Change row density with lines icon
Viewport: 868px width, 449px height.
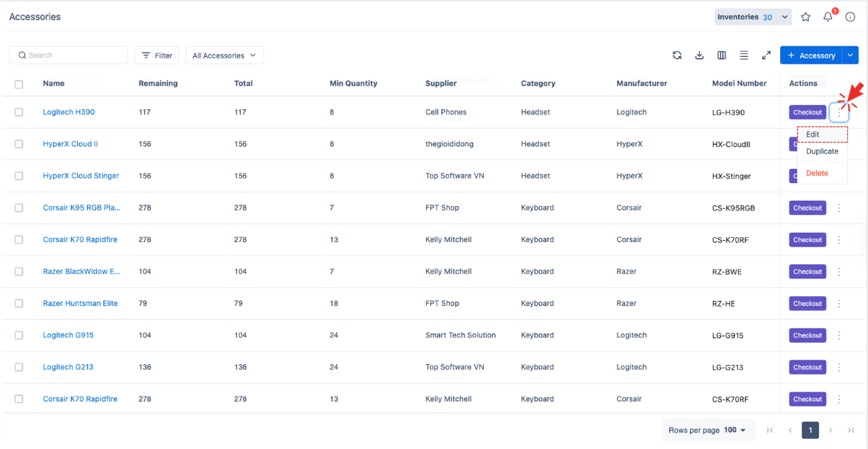744,55
